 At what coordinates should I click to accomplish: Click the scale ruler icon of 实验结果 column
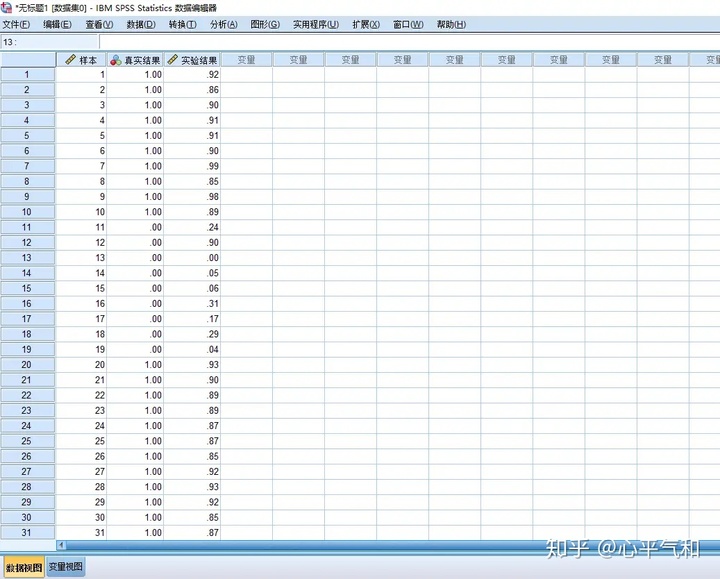coord(172,60)
